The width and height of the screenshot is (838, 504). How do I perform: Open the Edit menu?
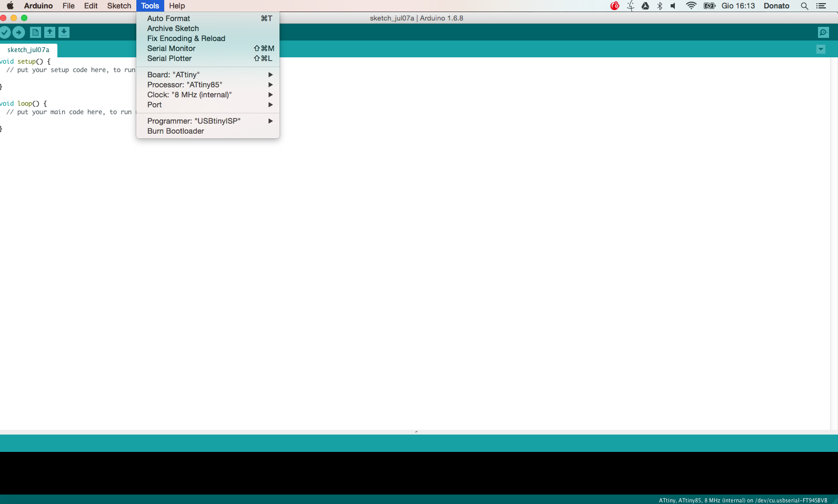(91, 6)
